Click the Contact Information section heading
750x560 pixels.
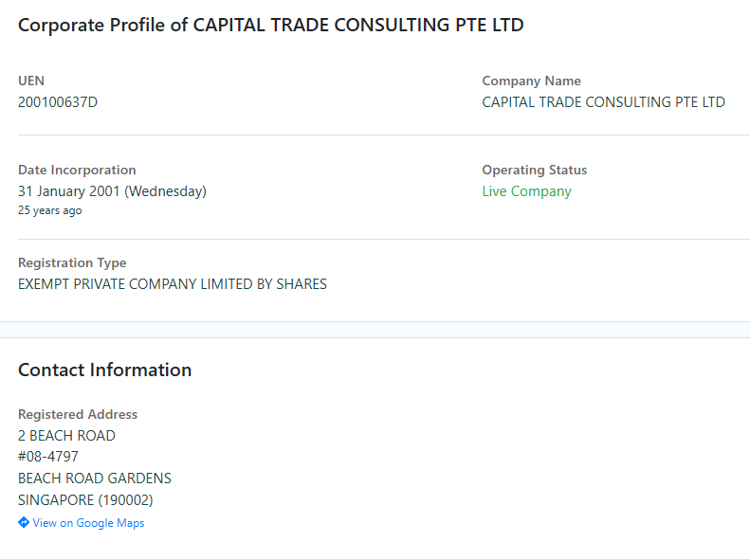[104, 370]
